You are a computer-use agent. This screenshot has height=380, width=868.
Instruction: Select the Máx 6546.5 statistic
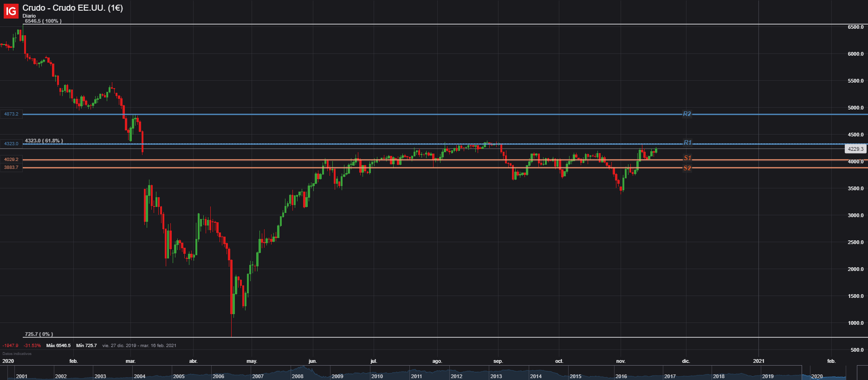point(58,346)
